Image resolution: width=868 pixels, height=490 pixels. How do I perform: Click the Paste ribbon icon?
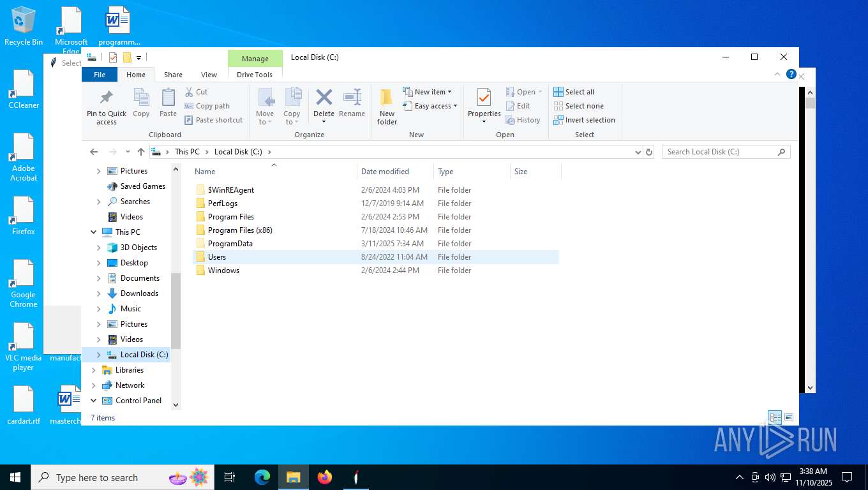pyautogui.click(x=168, y=98)
